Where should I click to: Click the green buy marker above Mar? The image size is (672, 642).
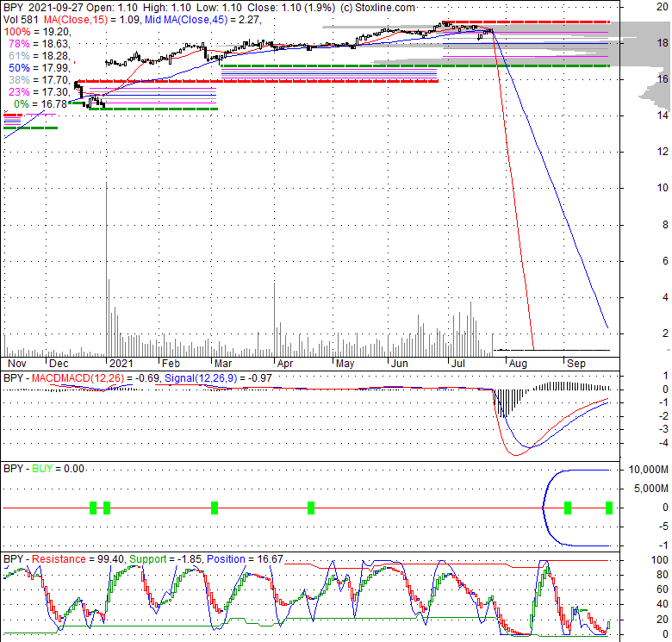click(x=215, y=508)
